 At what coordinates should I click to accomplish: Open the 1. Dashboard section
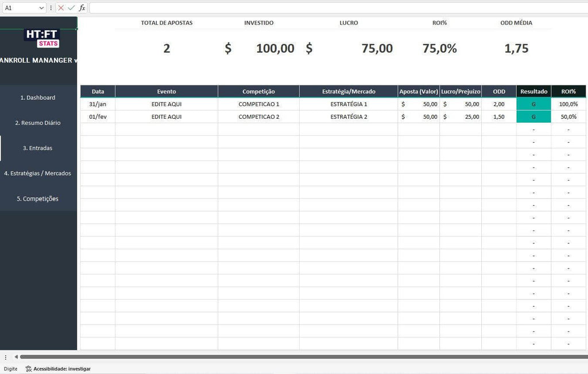coord(38,98)
